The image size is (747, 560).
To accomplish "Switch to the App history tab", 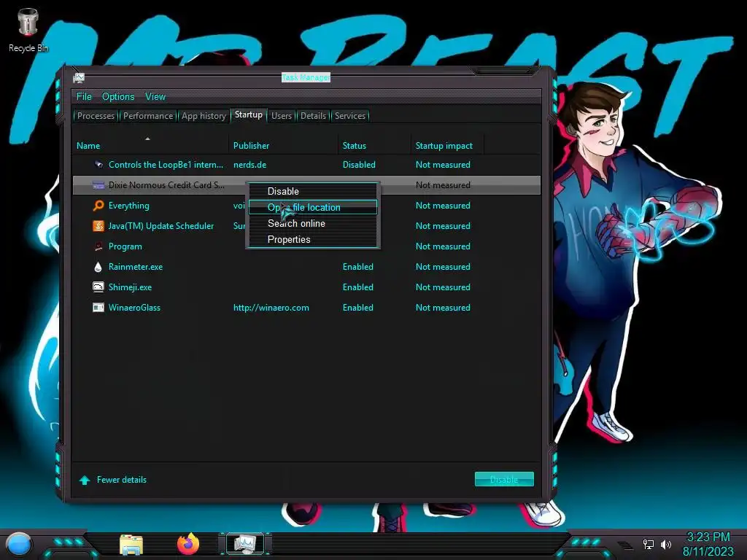I will [204, 116].
